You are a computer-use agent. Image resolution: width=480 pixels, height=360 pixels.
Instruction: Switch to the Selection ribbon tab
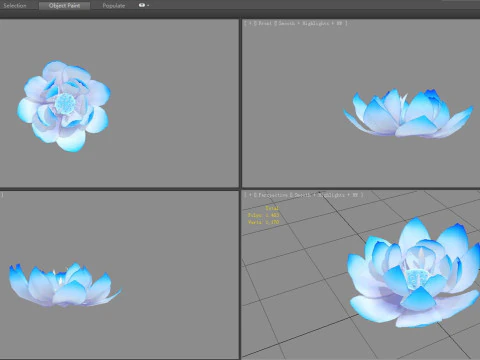[15, 6]
